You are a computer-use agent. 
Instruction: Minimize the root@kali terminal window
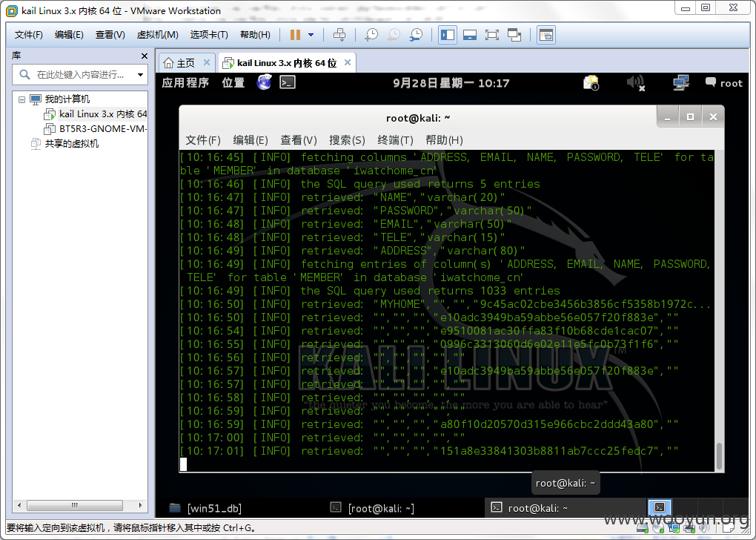click(x=668, y=117)
